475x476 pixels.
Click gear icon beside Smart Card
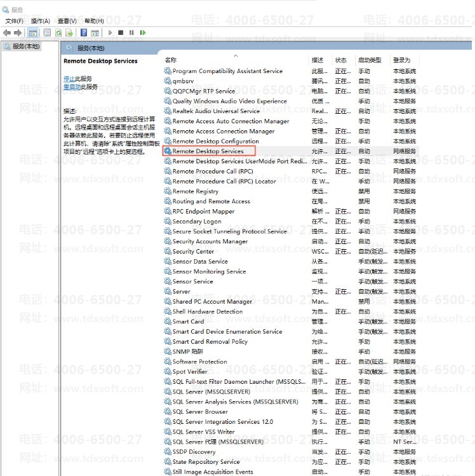(x=168, y=321)
